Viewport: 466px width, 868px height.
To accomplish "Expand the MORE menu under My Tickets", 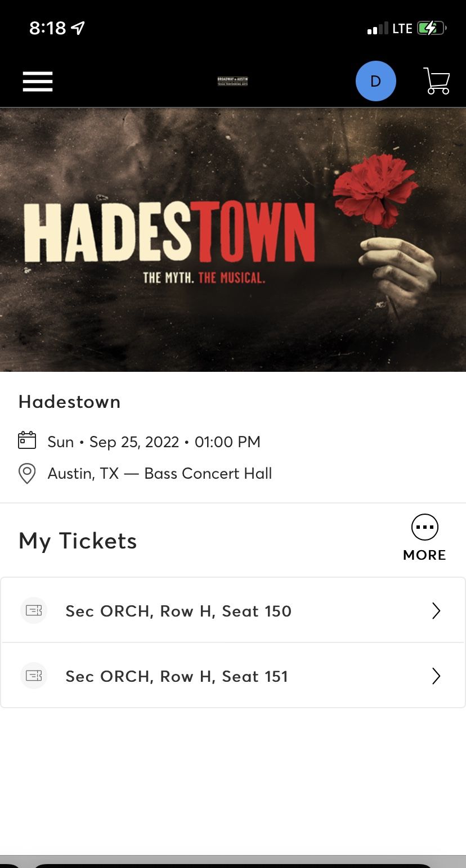I will click(424, 537).
